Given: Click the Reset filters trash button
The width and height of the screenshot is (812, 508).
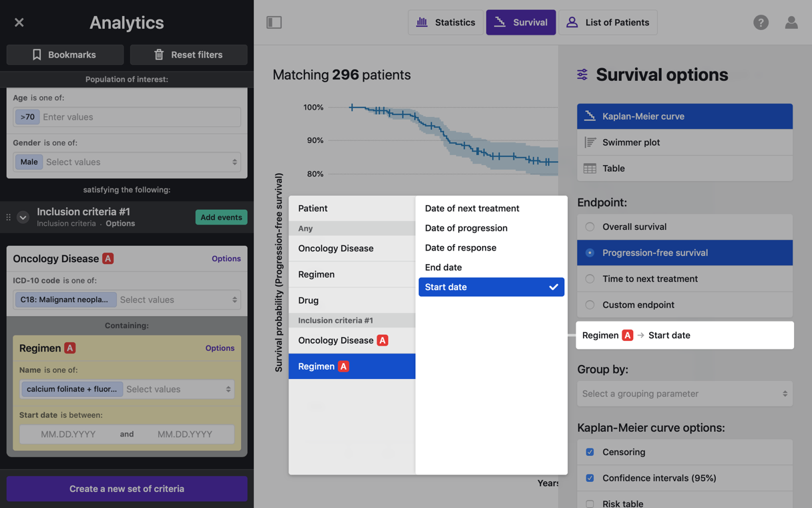Looking at the screenshot, I should [188, 55].
